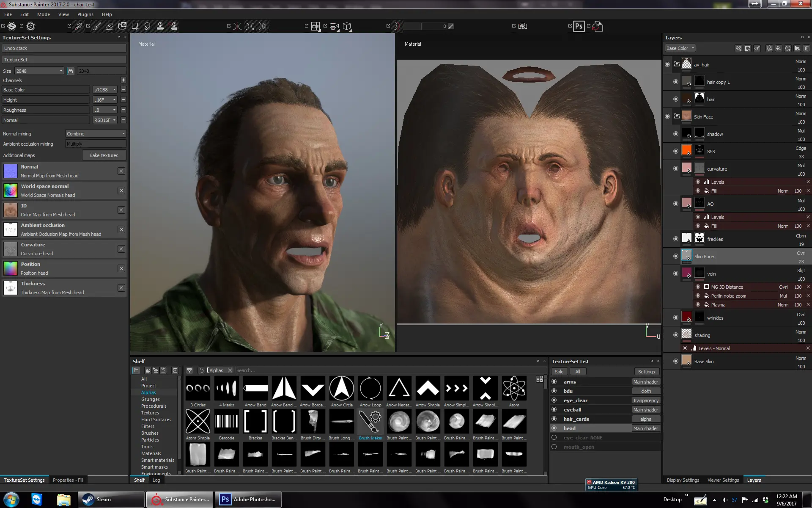This screenshot has height=508, width=812.
Task: Open the Plugins menu
Action: click(85, 14)
